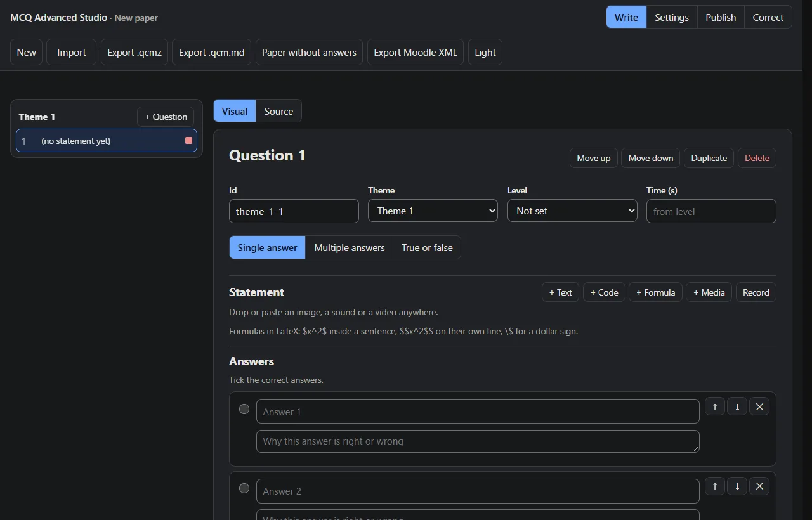Switch question type to Multiple answers
Viewport: 812px width, 520px height.
[x=350, y=248]
